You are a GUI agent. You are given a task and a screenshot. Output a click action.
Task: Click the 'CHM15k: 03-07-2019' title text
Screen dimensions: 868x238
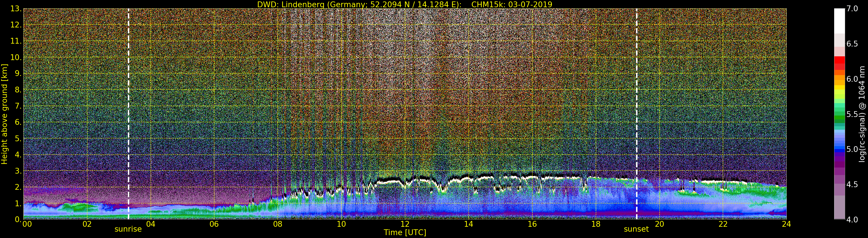click(512, 4)
